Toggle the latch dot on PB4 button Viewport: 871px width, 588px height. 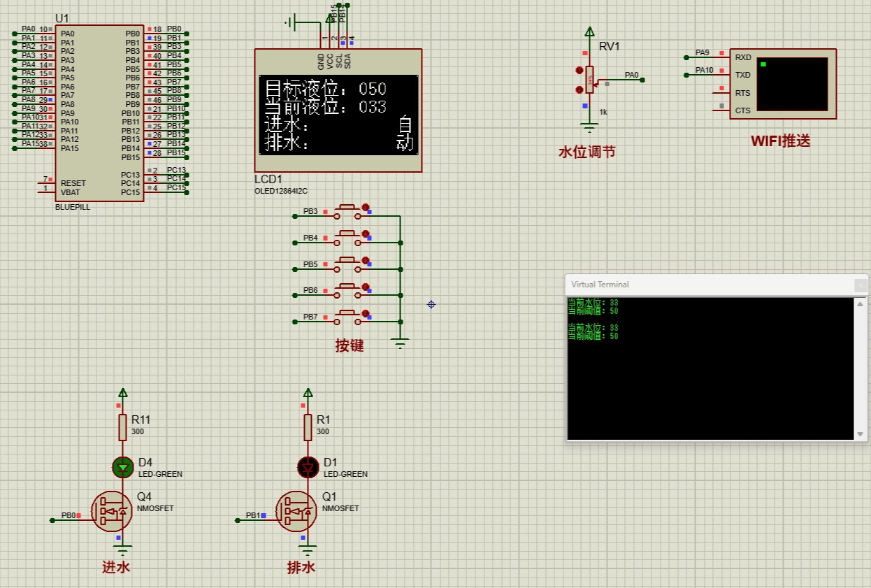pyautogui.click(x=365, y=234)
